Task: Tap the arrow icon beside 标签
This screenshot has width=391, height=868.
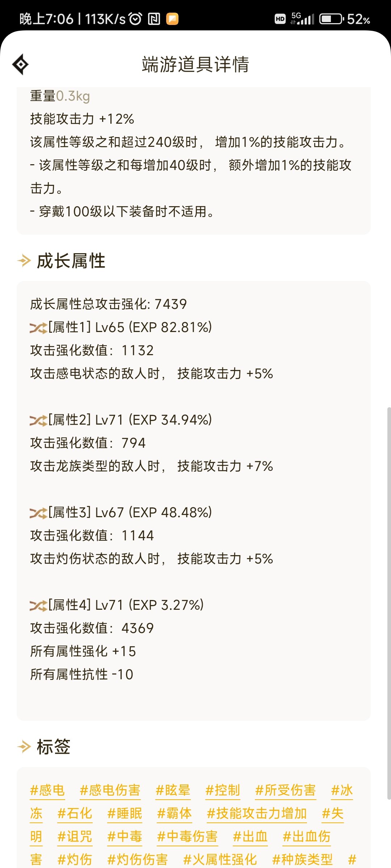Action: [24, 746]
